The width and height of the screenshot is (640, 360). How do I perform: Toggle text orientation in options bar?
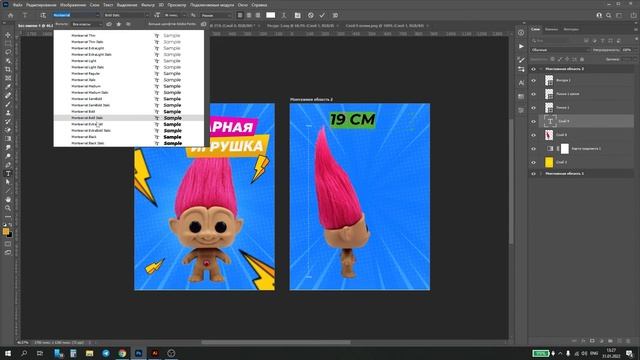pos(43,15)
